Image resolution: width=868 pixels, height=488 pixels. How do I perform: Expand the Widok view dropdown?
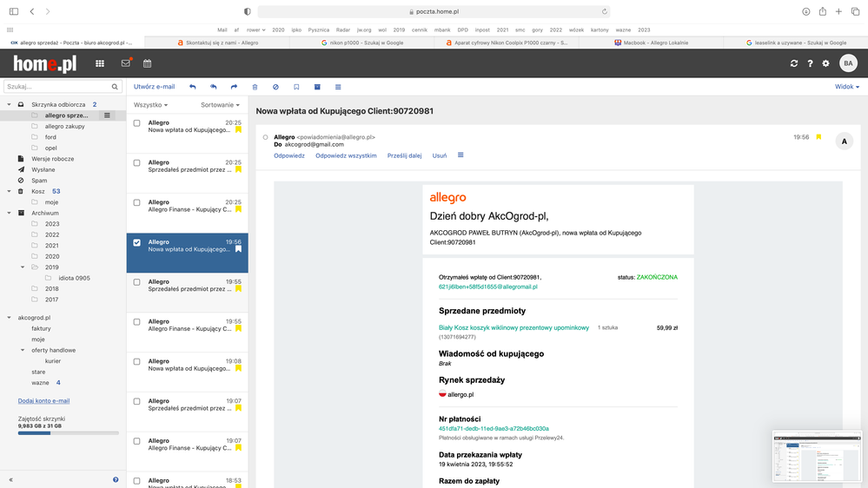(846, 87)
